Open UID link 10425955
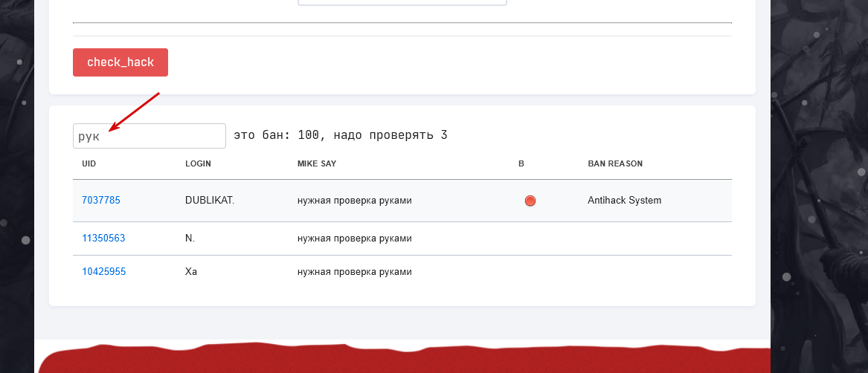Viewport: 868px width, 373px height. click(x=103, y=272)
